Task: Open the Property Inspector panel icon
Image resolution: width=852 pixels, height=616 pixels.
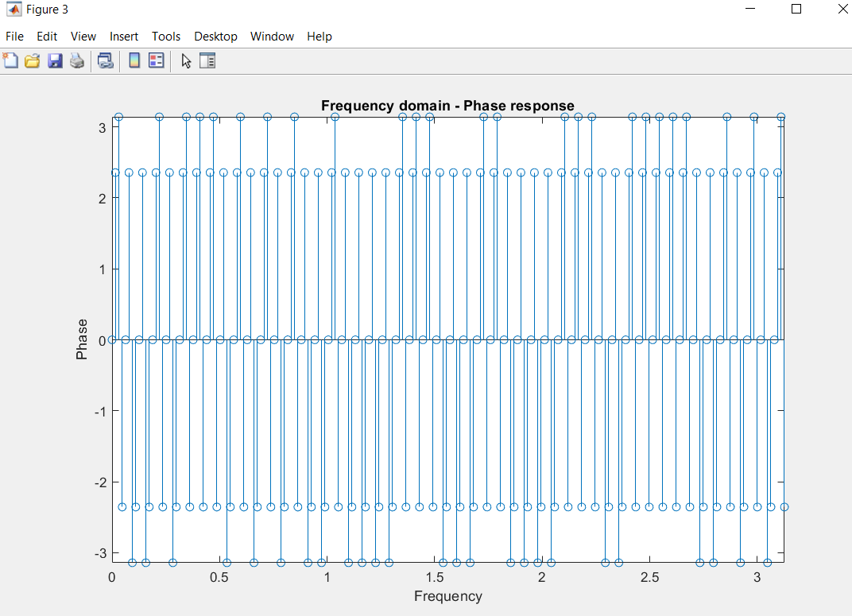Action: (207, 60)
